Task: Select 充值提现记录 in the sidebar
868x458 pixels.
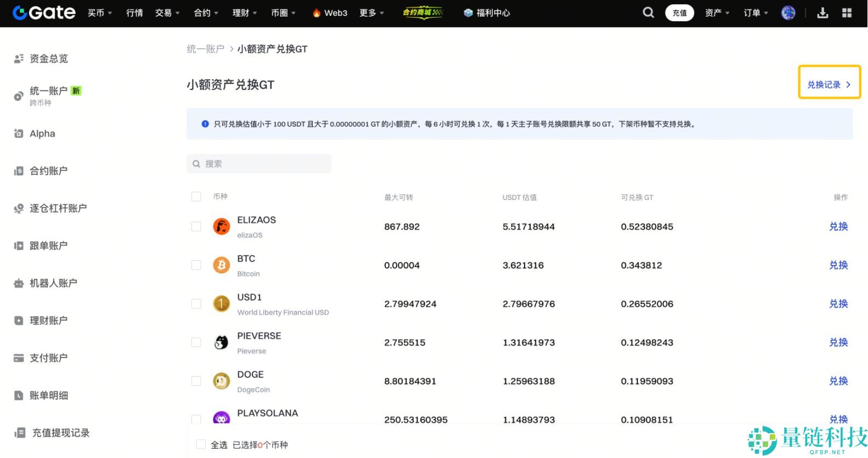Action: point(61,433)
